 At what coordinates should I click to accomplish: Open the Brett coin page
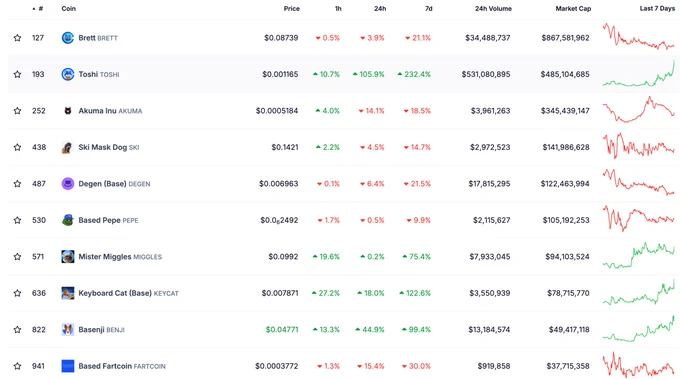coord(98,38)
